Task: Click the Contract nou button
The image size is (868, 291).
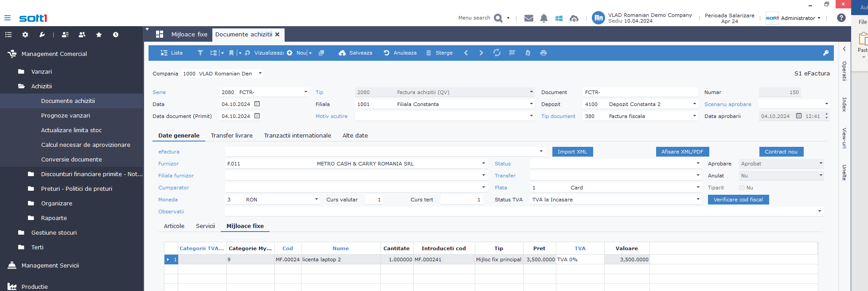Action: pos(781,152)
